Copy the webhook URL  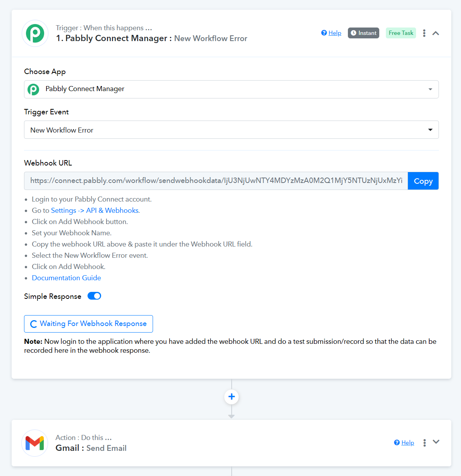click(423, 181)
